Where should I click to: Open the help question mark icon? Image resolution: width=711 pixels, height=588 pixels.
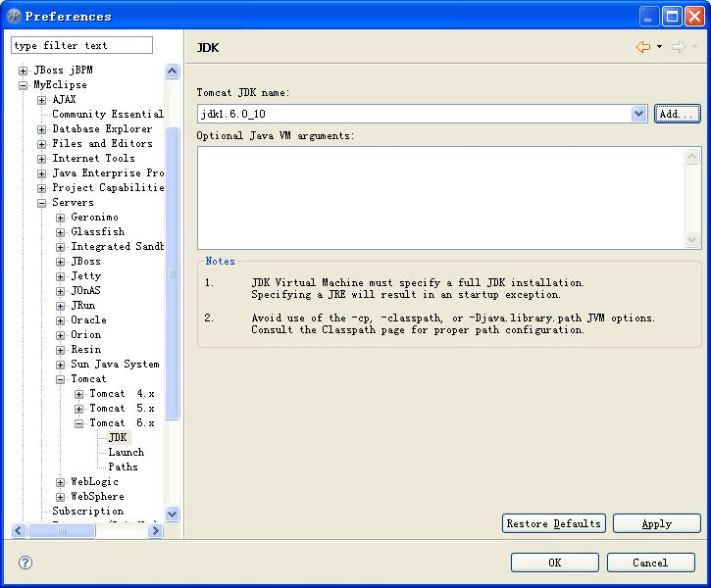[25, 563]
